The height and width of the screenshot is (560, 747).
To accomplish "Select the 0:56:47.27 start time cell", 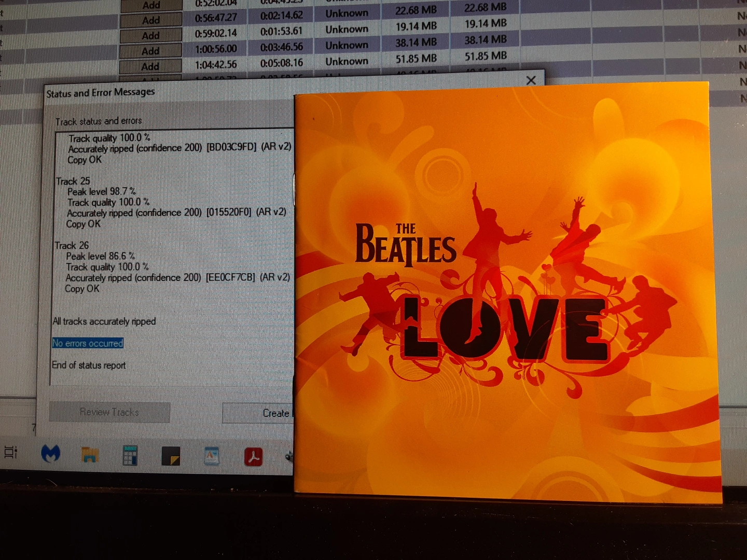I will [x=216, y=18].
